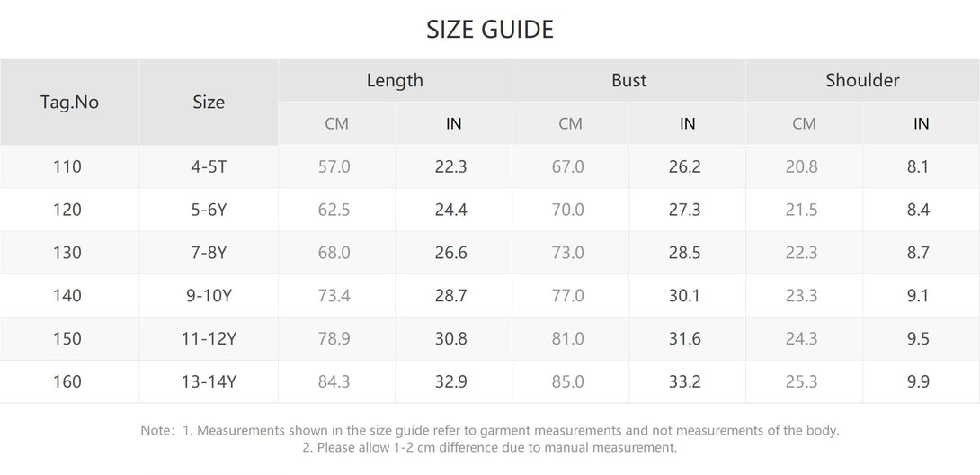The image size is (980, 475).
Task: Select the Shoulder column header
Action: click(862, 80)
